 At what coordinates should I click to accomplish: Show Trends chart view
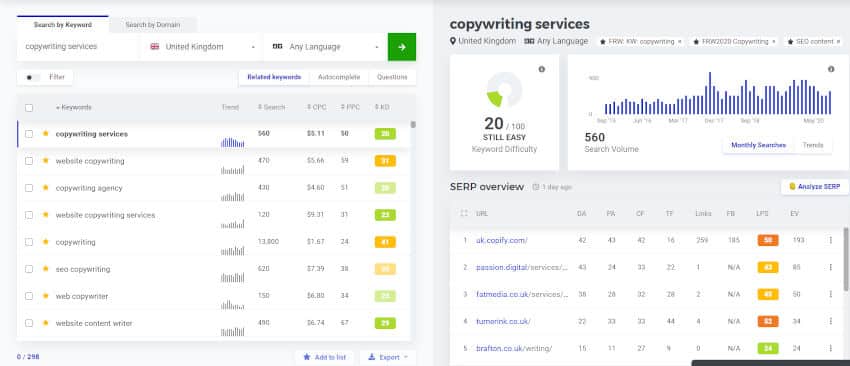pyautogui.click(x=813, y=145)
